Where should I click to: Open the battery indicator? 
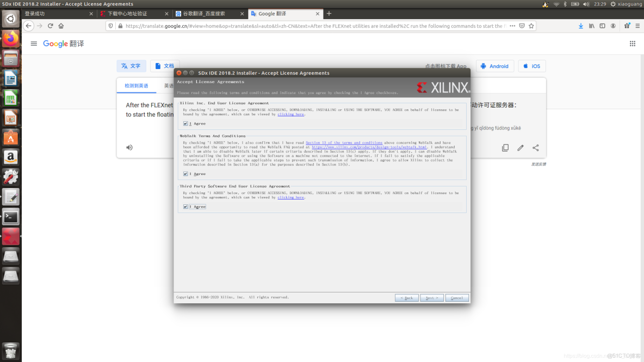[x=575, y=4]
